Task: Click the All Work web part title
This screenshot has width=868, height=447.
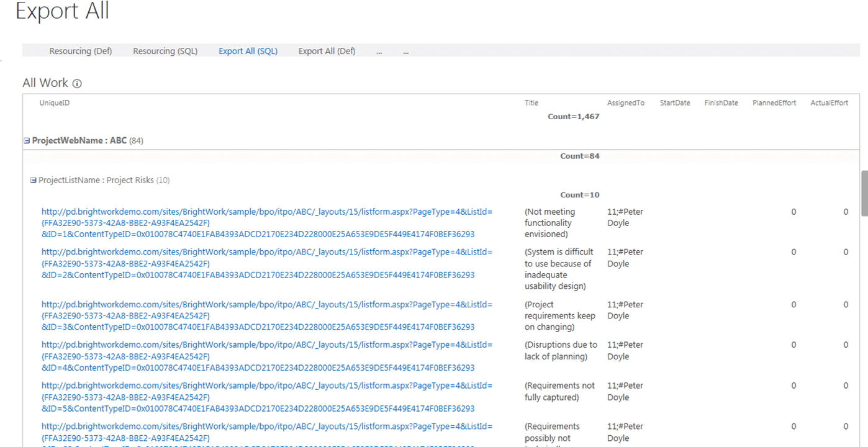Action: (45, 83)
